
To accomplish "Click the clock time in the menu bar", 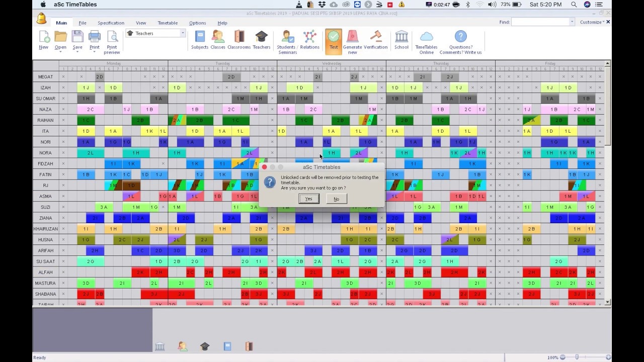I will point(545,5).
